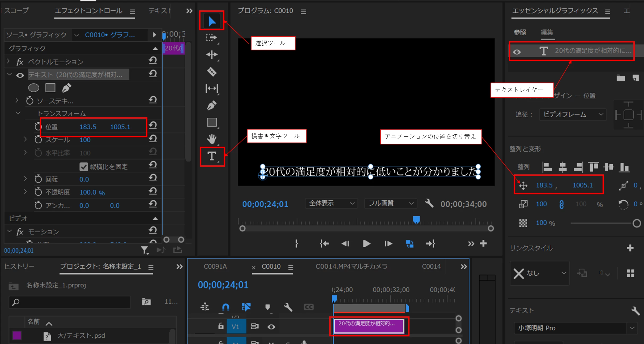Select the Rectangle tool in toolbar

(x=212, y=122)
